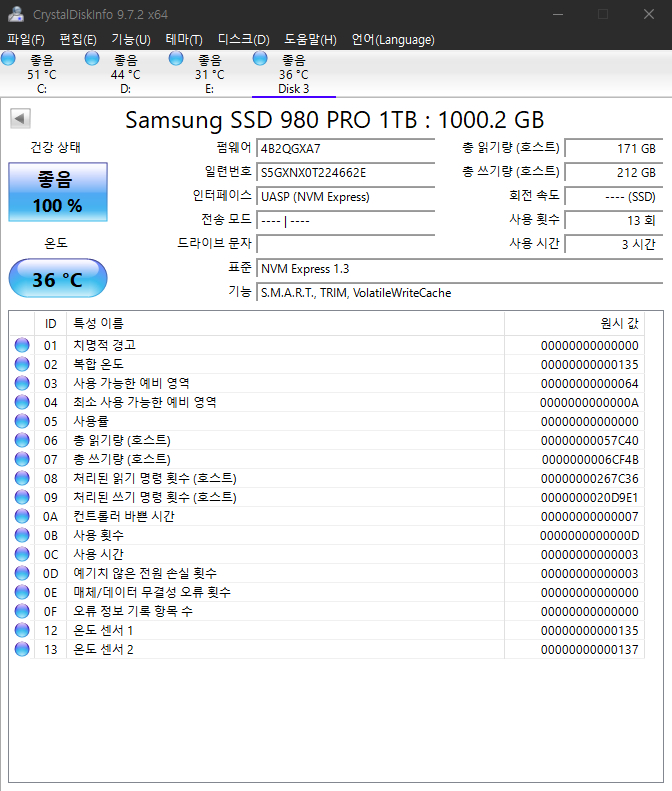Image resolution: width=672 pixels, height=791 pixels.
Task: Click raw value 0000000020D9E1
Action: (x=589, y=498)
